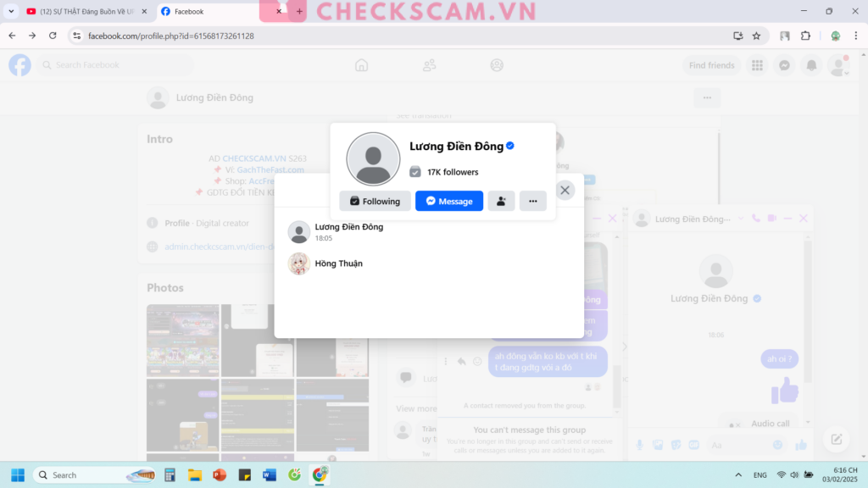Viewport: 868px width, 488px height.
Task: Close the dialog with the X button
Action: pyautogui.click(x=565, y=190)
